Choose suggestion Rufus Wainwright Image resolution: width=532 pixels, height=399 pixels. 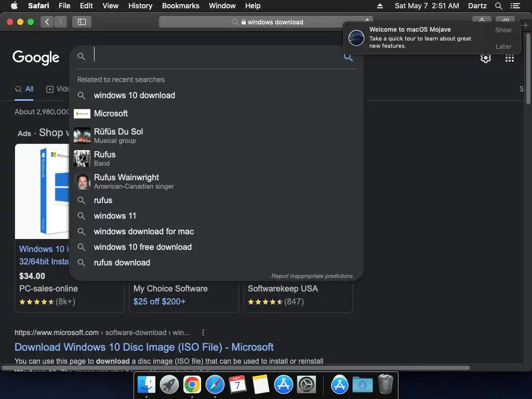[x=216, y=181]
